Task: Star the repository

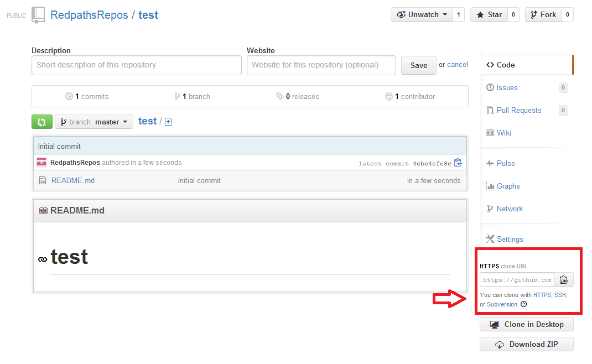Action: (x=489, y=15)
